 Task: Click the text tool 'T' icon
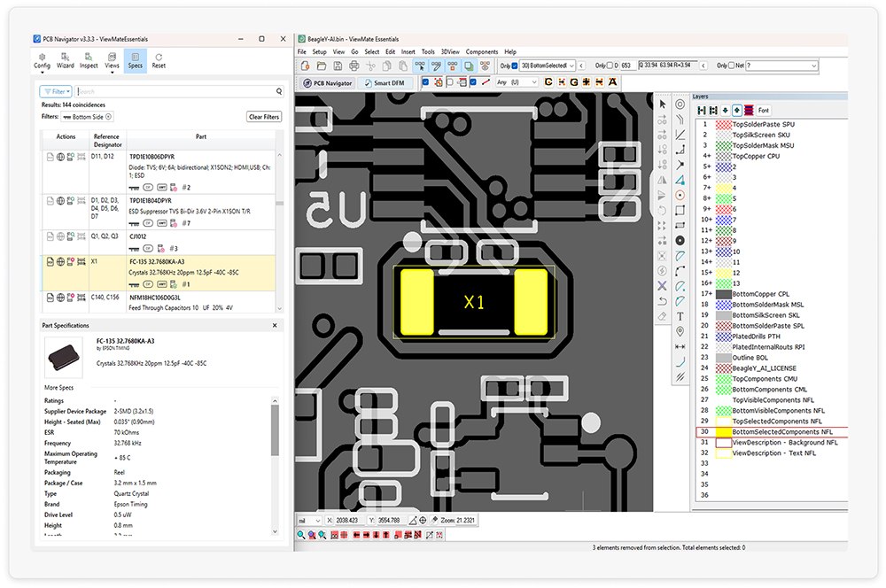(680, 316)
